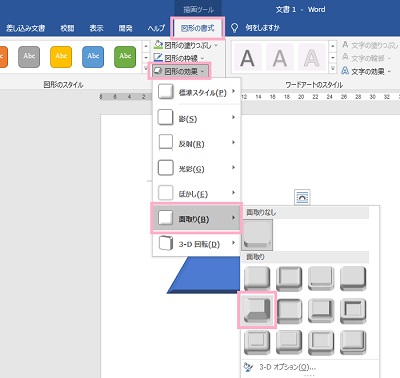Apply the green Abc shape style
This screenshot has height=378, width=400.
pos(125,57)
